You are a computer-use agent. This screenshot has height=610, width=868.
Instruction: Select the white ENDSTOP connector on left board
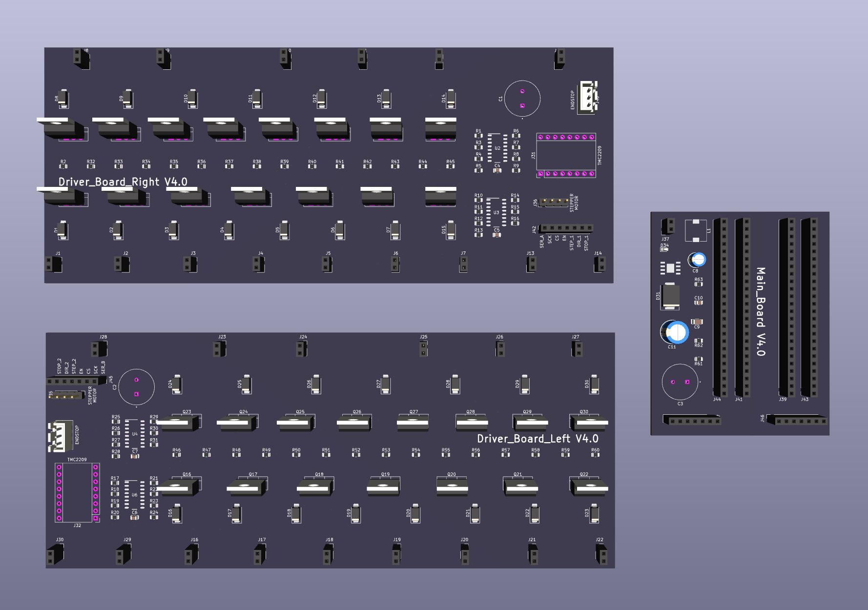pyautogui.click(x=59, y=435)
